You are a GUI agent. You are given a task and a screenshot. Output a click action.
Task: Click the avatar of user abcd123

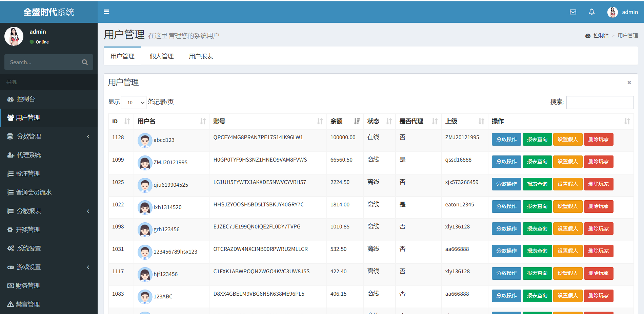(x=145, y=140)
